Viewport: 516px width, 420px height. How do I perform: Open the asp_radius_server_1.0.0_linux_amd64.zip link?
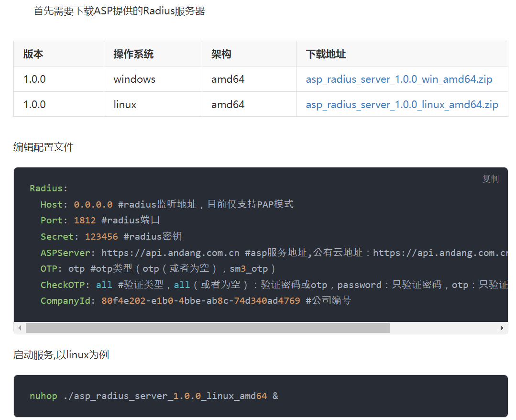(402, 105)
